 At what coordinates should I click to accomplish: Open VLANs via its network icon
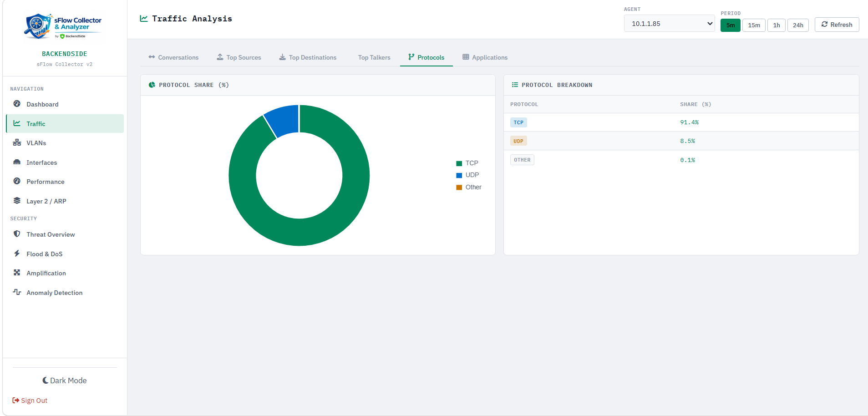pos(17,142)
